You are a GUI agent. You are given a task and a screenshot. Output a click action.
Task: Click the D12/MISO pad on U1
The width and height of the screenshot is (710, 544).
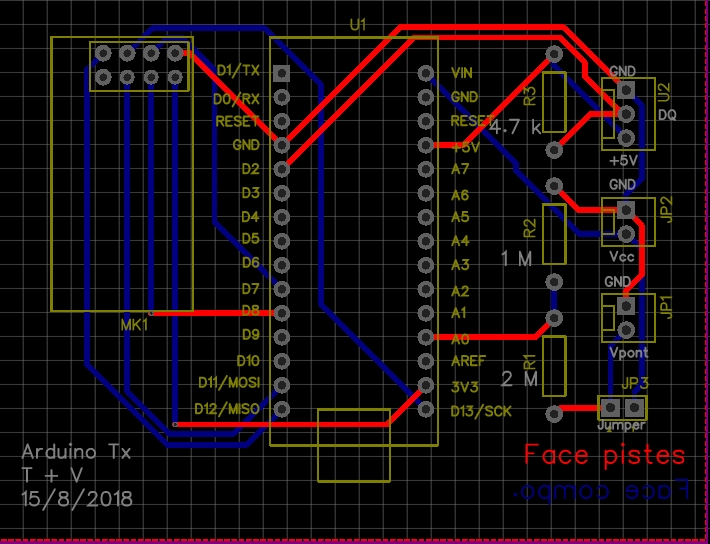tap(282, 409)
